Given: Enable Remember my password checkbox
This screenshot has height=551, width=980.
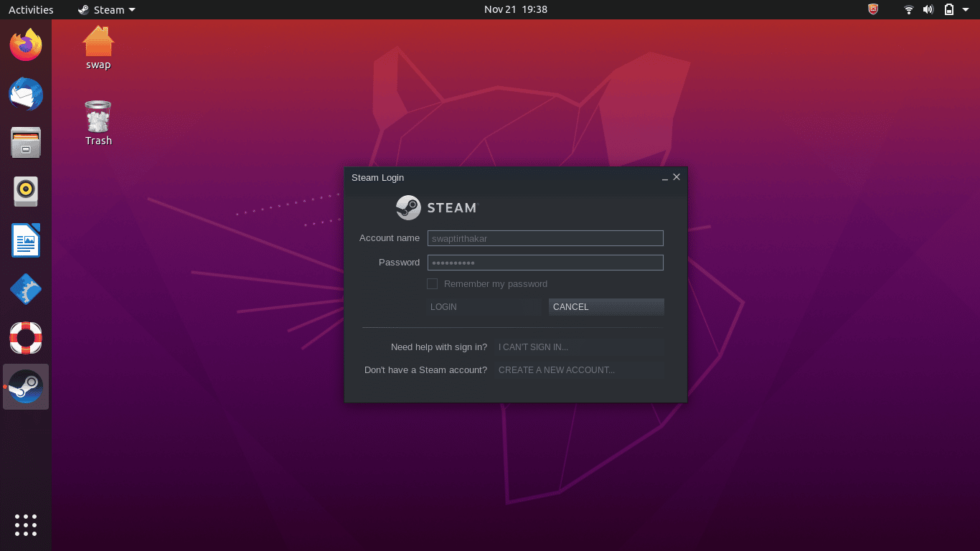Looking at the screenshot, I should point(432,283).
